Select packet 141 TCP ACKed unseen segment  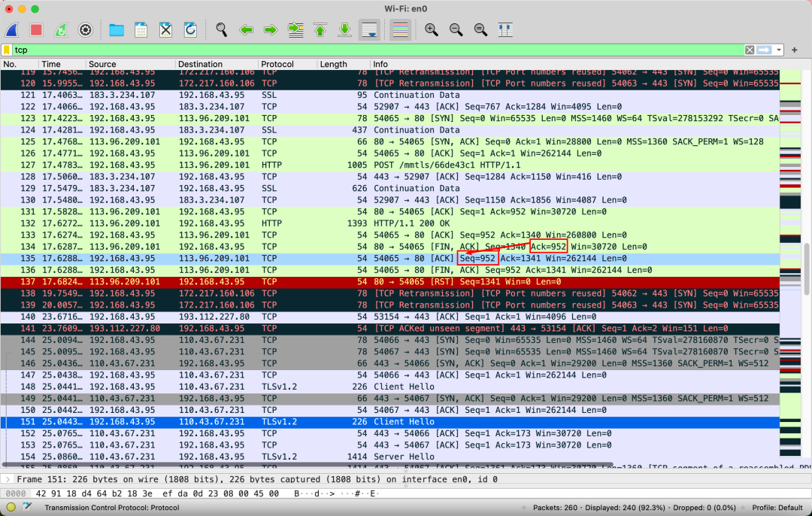(x=390, y=329)
